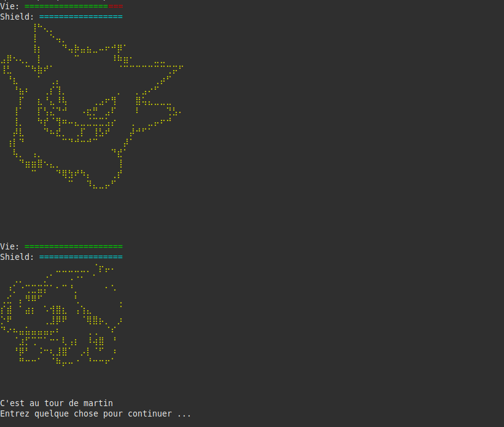
Task: Click the top "Shield:" label
Action: tap(17, 17)
